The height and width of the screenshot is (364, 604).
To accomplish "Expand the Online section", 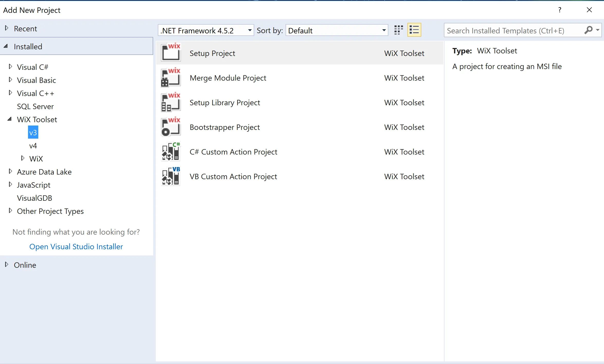I will (x=7, y=264).
